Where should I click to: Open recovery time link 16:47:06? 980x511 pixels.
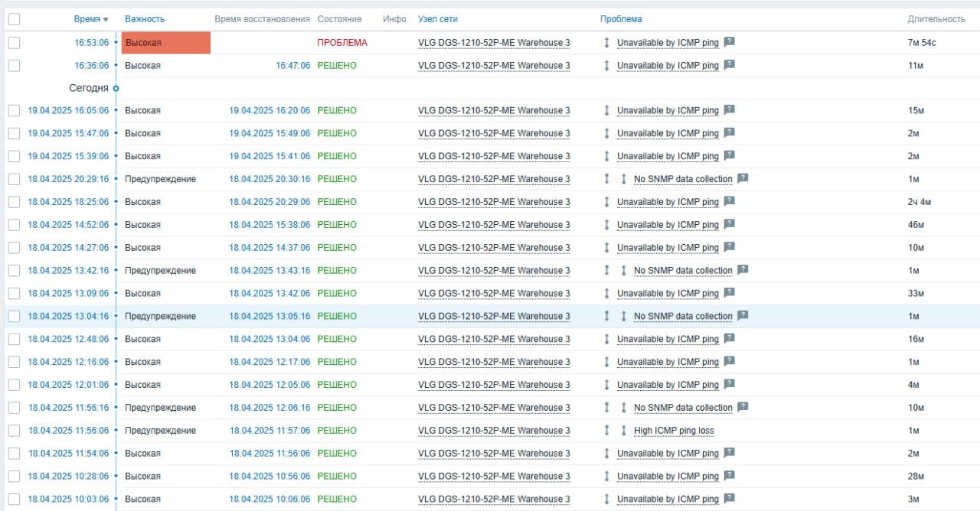click(x=293, y=66)
